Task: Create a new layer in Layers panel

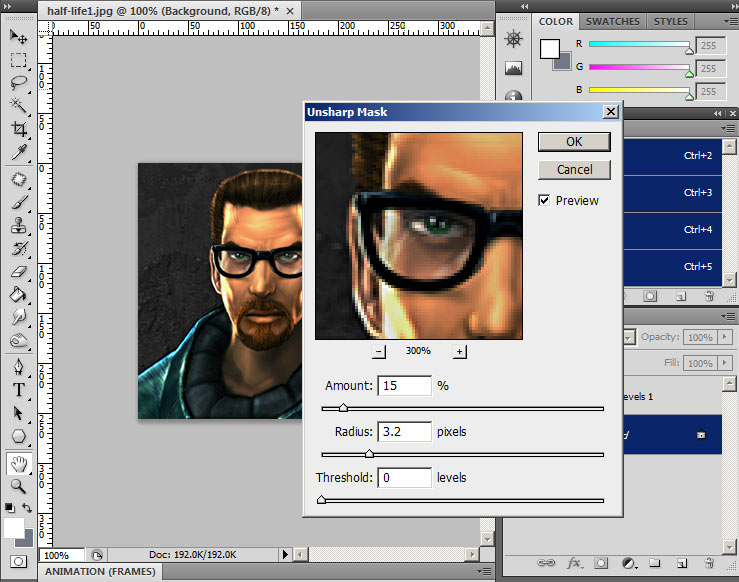Action: point(682,563)
